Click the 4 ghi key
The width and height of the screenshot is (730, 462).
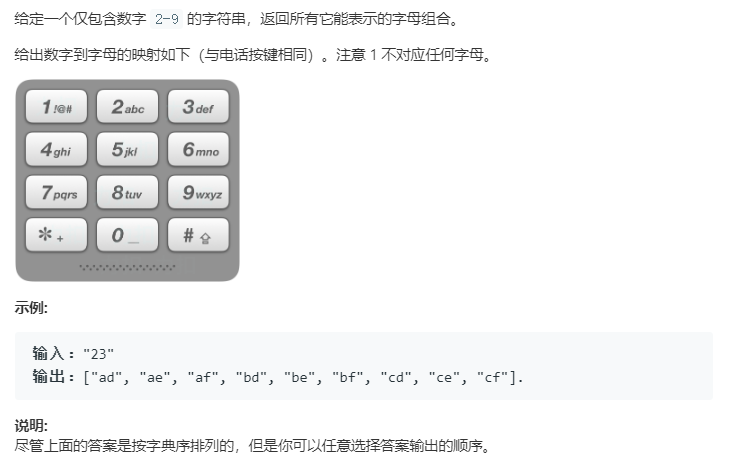(x=56, y=149)
